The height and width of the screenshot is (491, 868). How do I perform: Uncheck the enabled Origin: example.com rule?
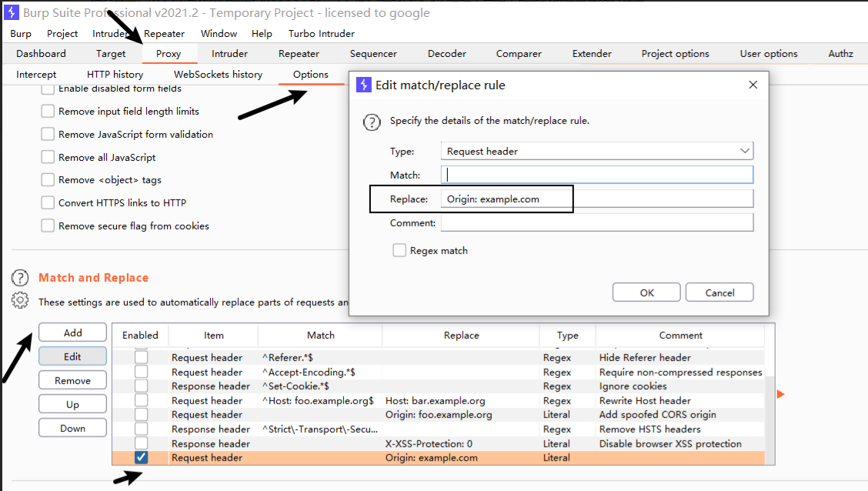click(x=141, y=457)
